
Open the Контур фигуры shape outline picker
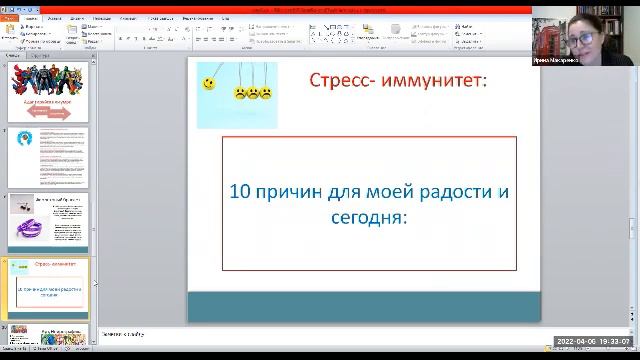[429, 34]
